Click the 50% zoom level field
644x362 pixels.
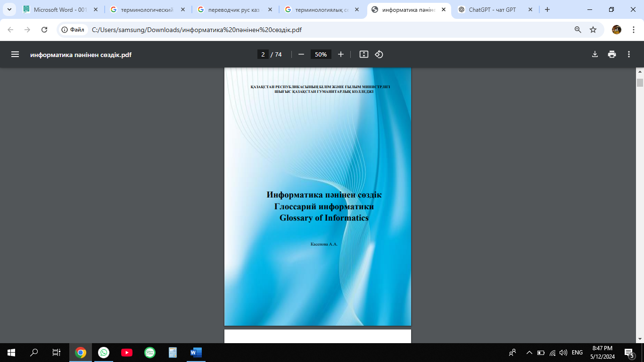[321, 54]
